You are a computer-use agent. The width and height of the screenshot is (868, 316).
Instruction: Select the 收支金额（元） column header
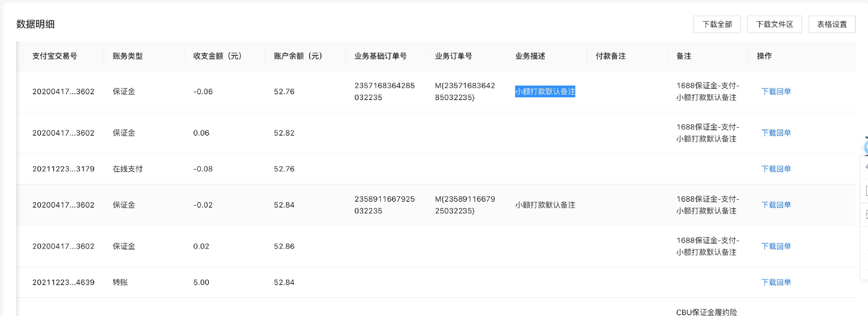click(217, 56)
